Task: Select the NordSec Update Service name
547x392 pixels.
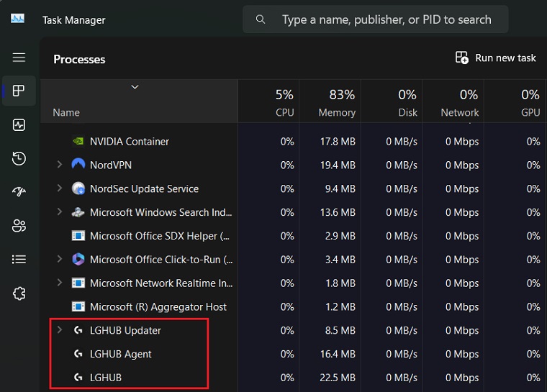Action: 144,188
